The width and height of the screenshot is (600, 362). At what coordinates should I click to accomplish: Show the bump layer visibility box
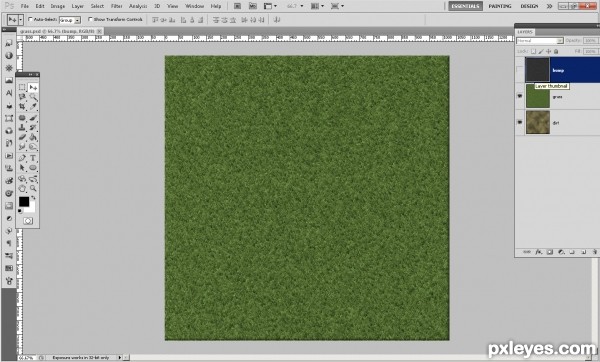click(x=520, y=70)
